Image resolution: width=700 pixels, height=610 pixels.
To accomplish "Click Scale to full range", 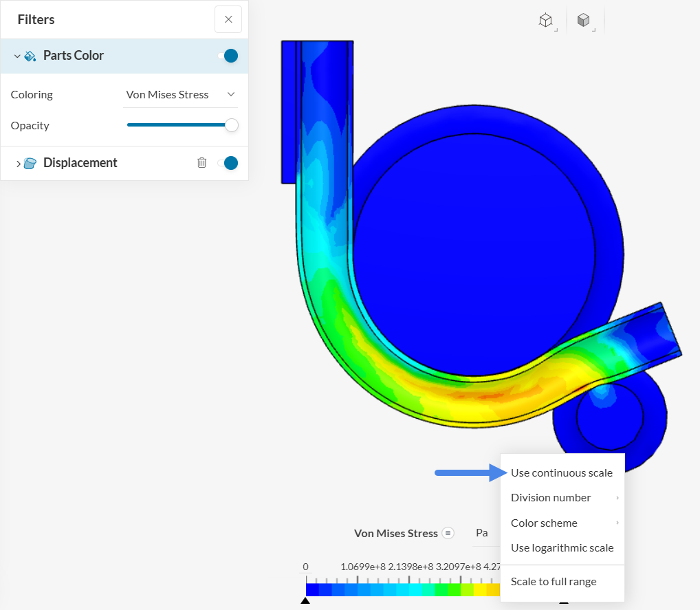I will (x=553, y=582).
